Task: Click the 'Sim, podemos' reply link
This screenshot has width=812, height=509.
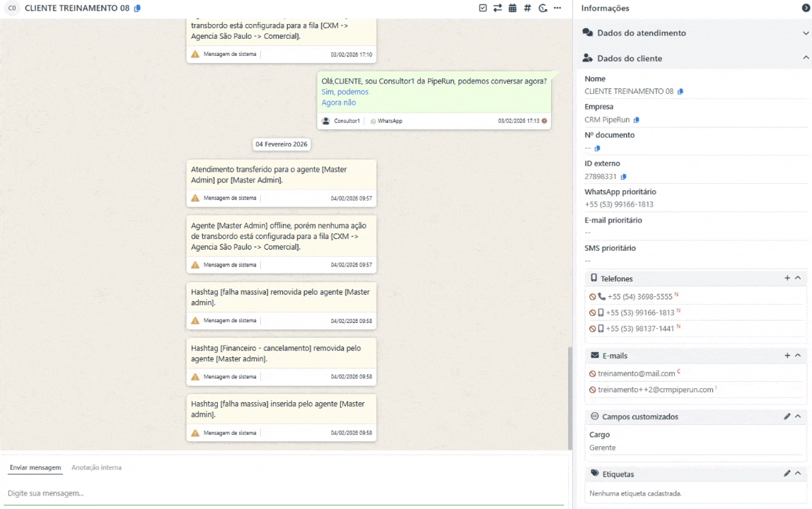Action: (x=344, y=92)
